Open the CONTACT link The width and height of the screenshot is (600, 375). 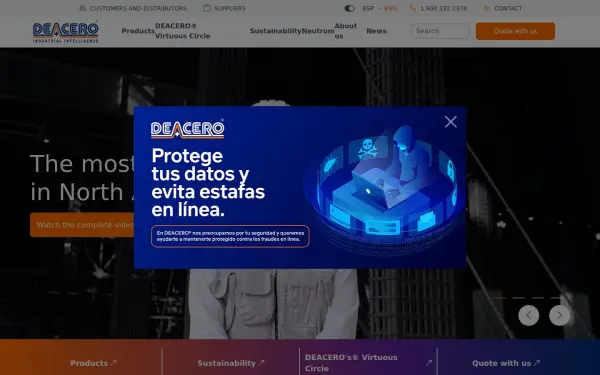508,8
